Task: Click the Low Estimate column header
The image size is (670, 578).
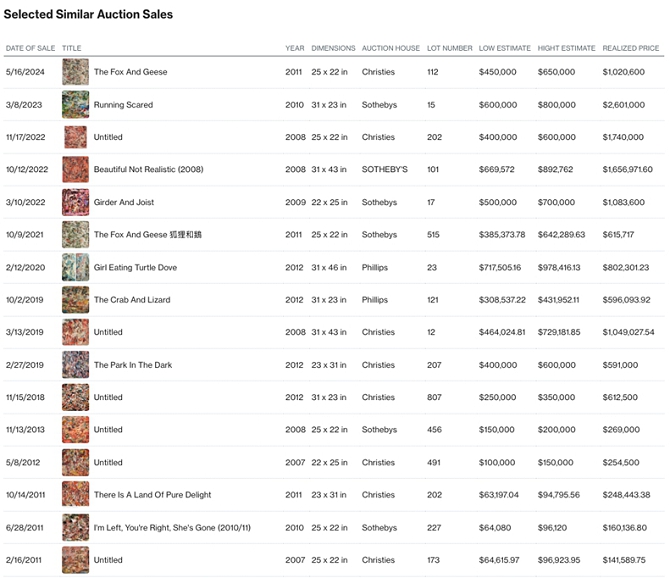Action: coord(503,48)
